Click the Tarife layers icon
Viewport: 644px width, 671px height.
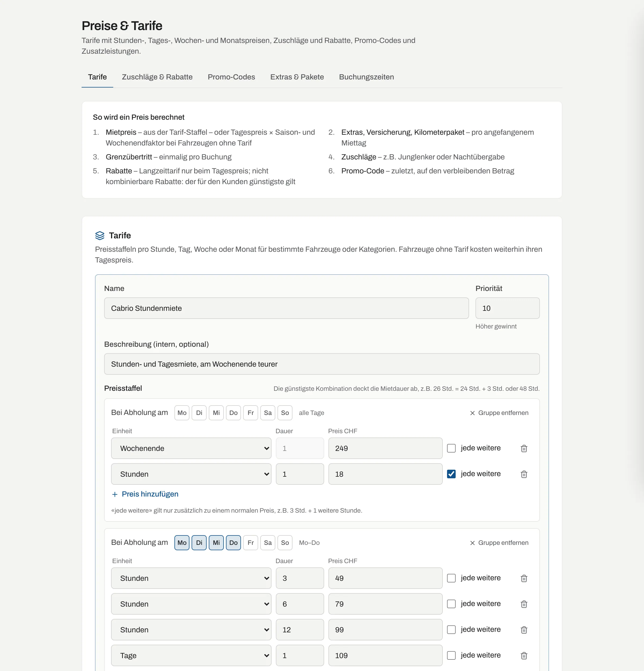coord(100,236)
